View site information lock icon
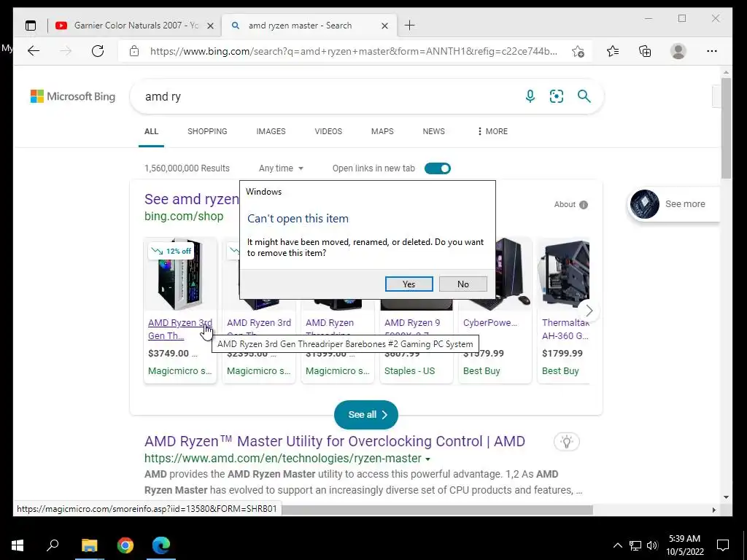 (134, 51)
